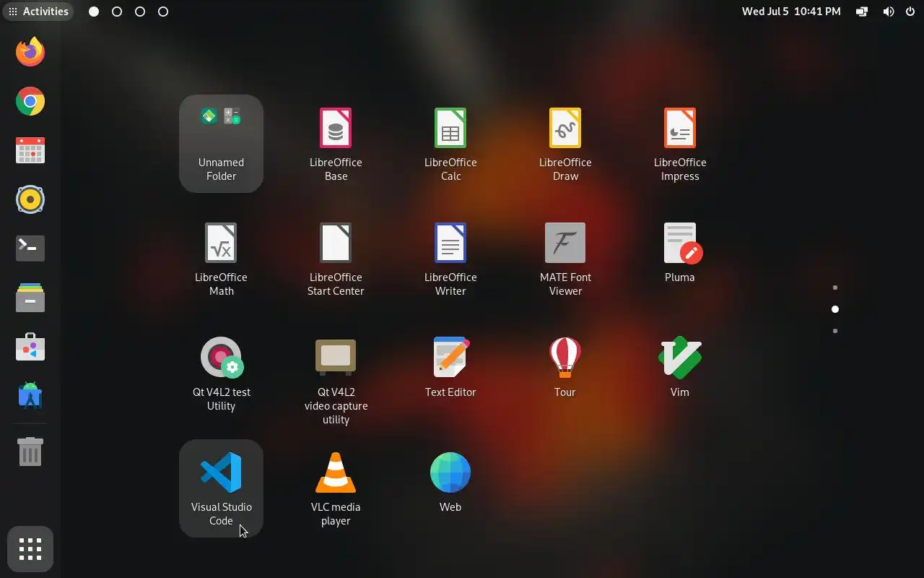The image size is (924, 578).
Task: Start LibreOffice Draw
Action: coord(565,143)
